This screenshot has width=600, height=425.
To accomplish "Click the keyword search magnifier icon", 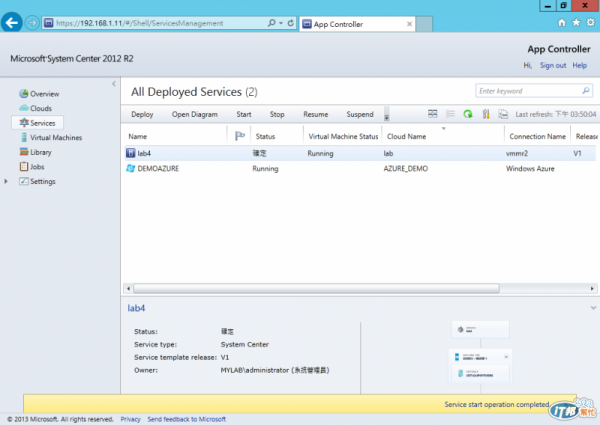I will tap(586, 91).
